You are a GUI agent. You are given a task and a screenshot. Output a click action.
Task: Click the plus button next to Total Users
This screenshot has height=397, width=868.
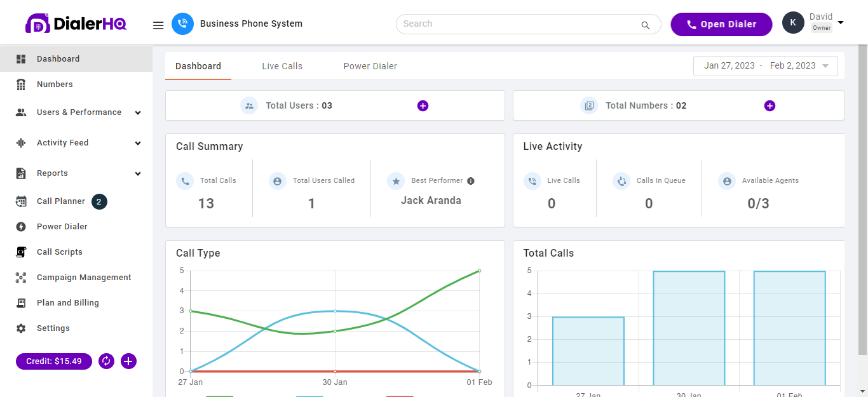tap(423, 105)
